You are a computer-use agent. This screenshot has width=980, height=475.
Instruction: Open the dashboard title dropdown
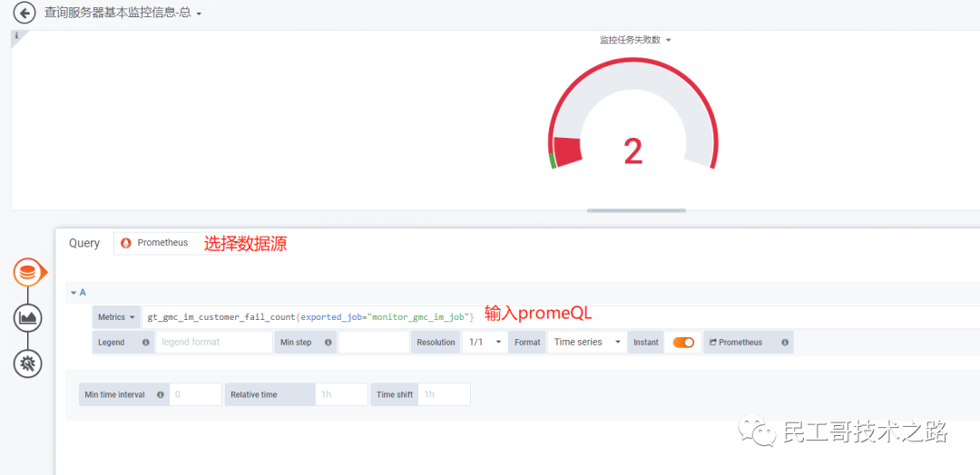[x=123, y=13]
